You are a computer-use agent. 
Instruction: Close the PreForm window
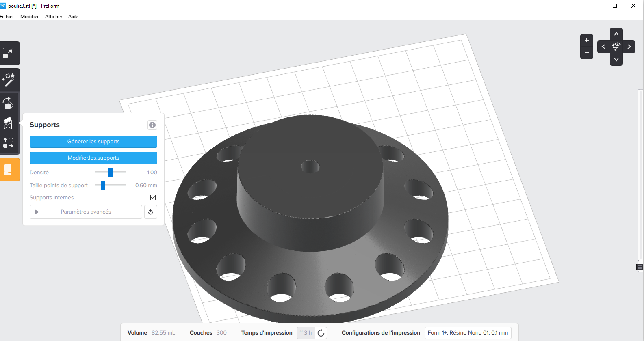633,6
